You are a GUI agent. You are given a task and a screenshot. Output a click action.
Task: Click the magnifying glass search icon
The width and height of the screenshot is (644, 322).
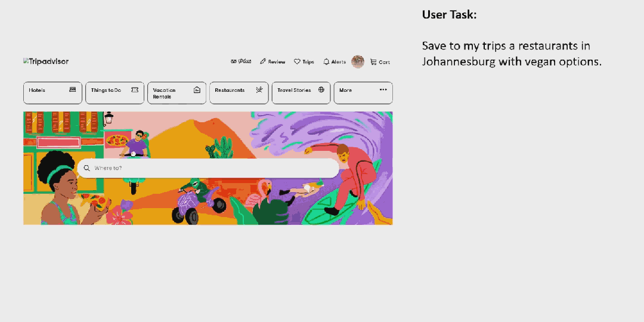click(x=87, y=168)
